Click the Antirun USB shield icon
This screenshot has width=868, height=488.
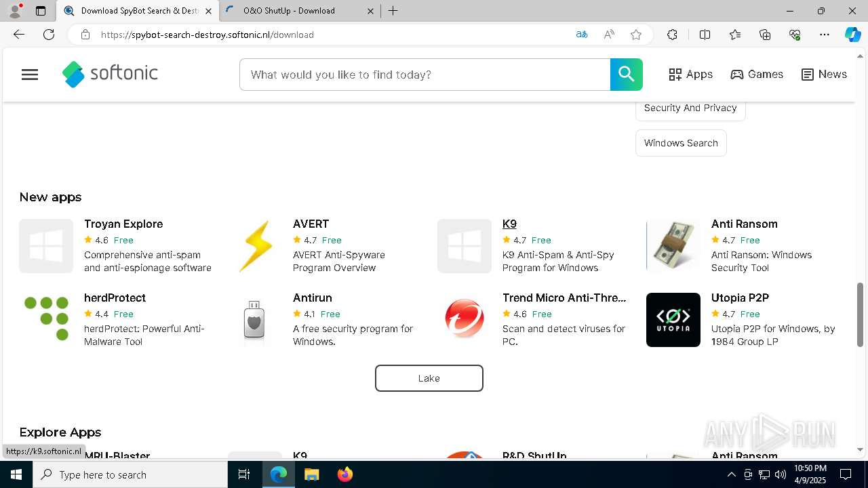255,320
